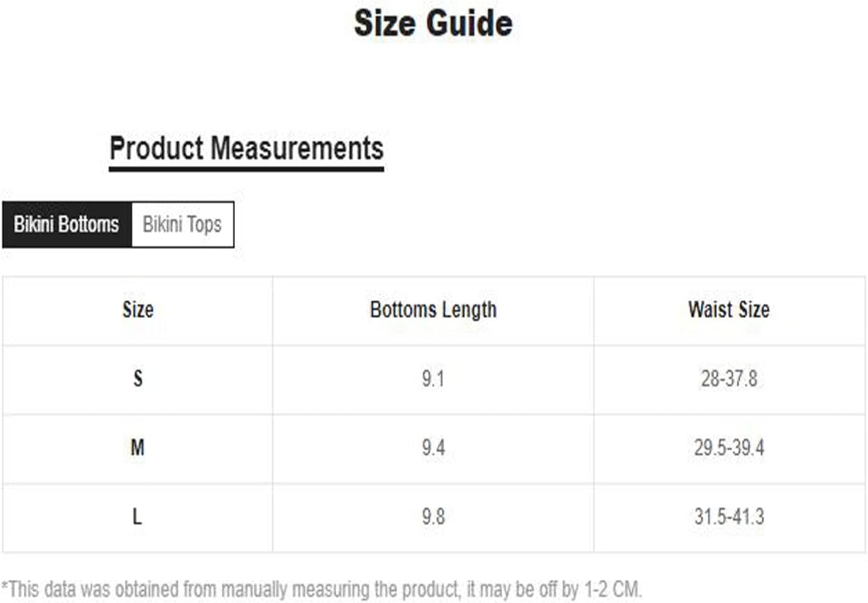The height and width of the screenshot is (603, 868).
Task: Click the word Guide in the title
Action: point(471,23)
